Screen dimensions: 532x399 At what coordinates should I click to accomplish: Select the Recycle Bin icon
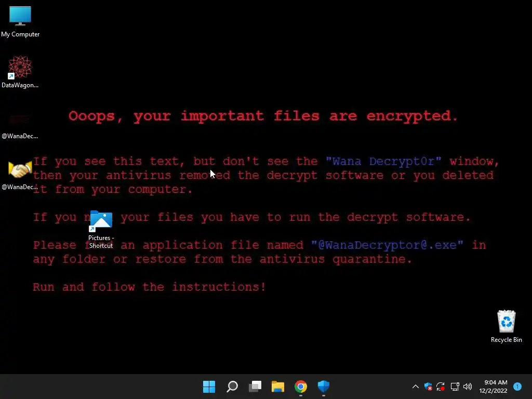(506, 326)
